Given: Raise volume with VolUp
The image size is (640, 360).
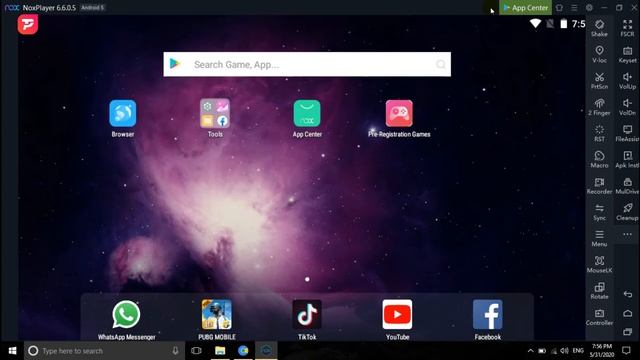Looking at the screenshot, I should (627, 80).
